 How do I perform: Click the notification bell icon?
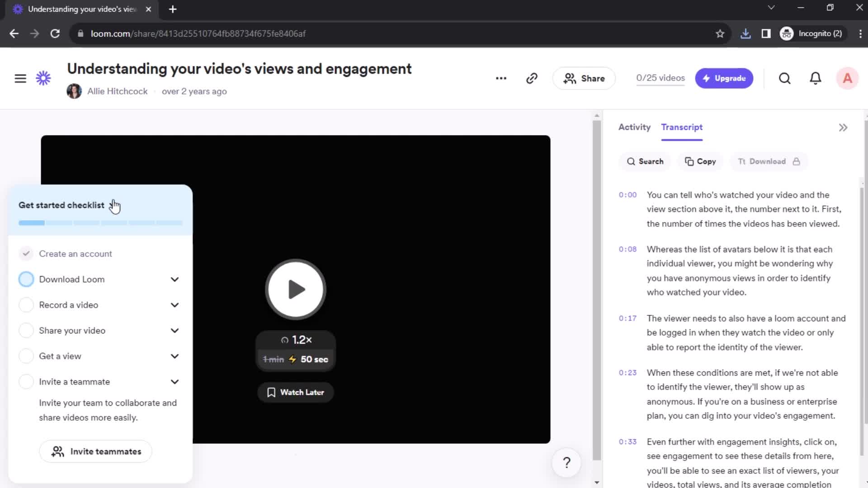click(816, 78)
